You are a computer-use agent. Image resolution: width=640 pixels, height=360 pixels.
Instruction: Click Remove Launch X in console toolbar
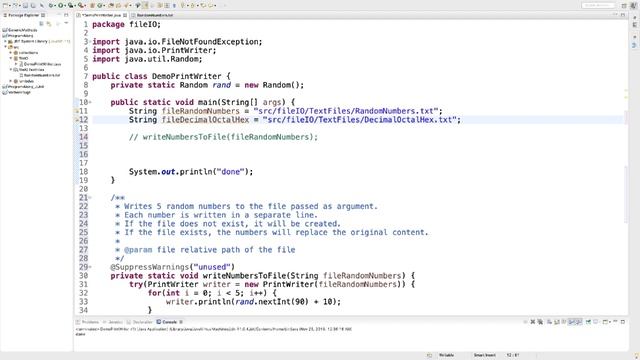(533, 322)
